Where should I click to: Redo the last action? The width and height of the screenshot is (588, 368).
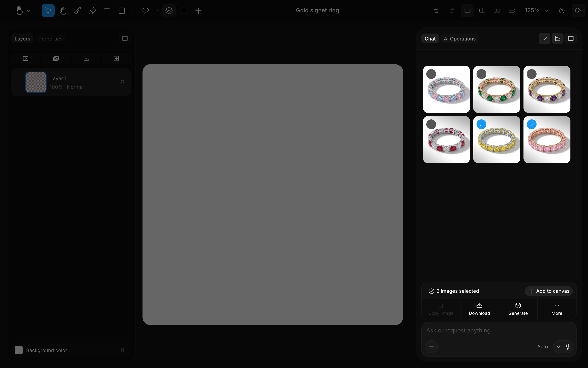pyautogui.click(x=451, y=11)
